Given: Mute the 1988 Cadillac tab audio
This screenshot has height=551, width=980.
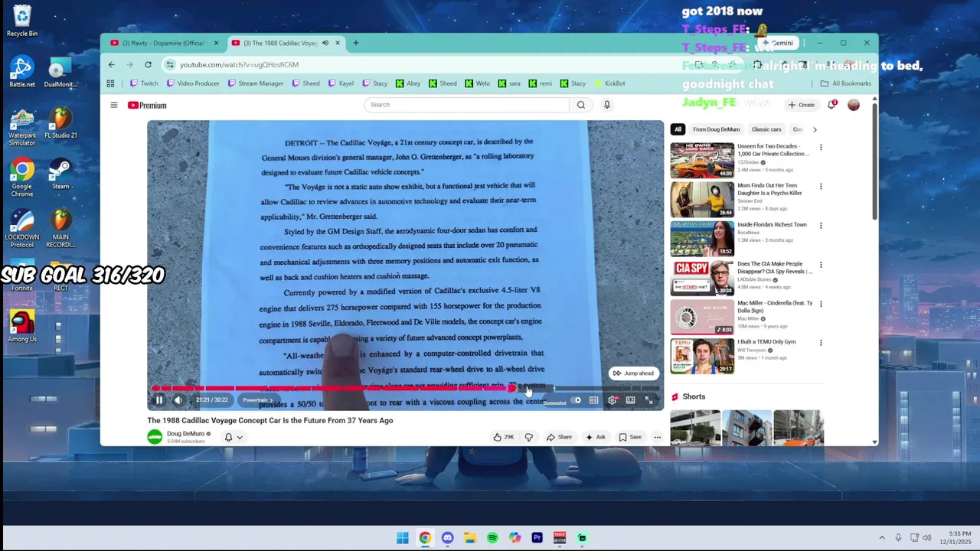Looking at the screenshot, I should coord(325,43).
